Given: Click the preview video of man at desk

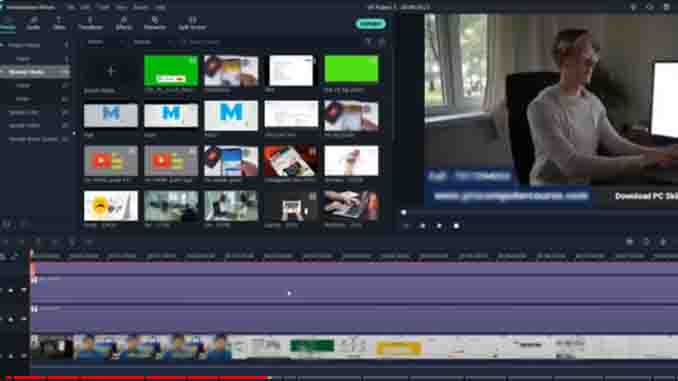Looking at the screenshot, I should coord(551,110).
